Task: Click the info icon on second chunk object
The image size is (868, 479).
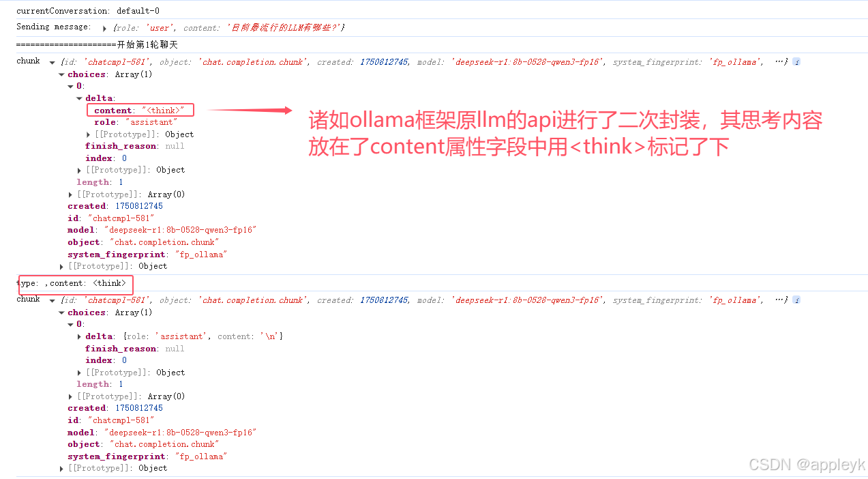Action: pos(796,300)
